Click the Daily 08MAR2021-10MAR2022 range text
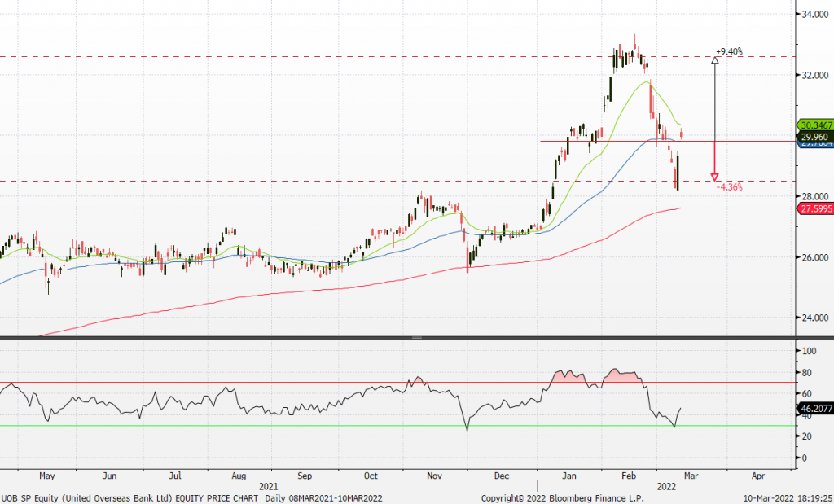This screenshot has width=834, height=504. point(324,498)
